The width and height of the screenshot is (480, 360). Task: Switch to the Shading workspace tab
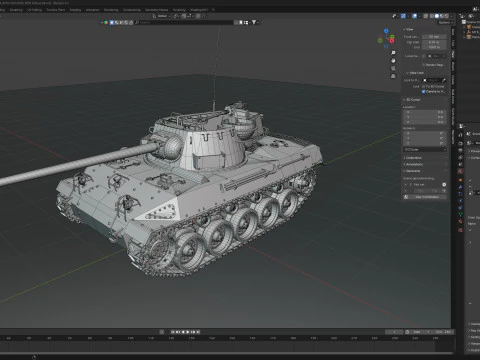point(75,10)
